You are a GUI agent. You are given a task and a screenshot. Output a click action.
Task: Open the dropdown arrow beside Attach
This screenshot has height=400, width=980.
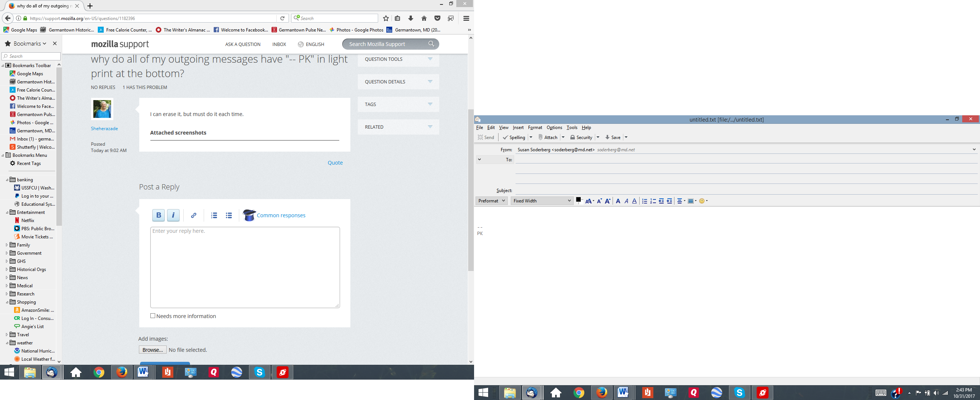(x=563, y=138)
